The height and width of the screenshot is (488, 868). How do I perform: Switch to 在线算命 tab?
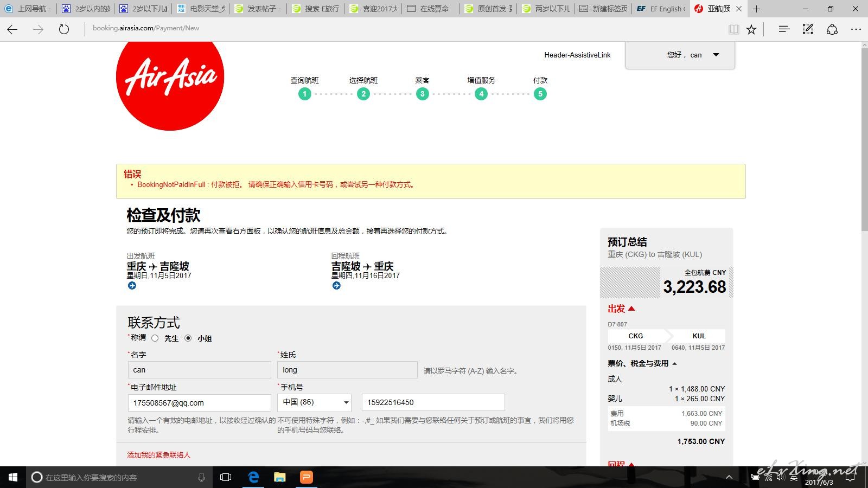pyautogui.click(x=430, y=9)
